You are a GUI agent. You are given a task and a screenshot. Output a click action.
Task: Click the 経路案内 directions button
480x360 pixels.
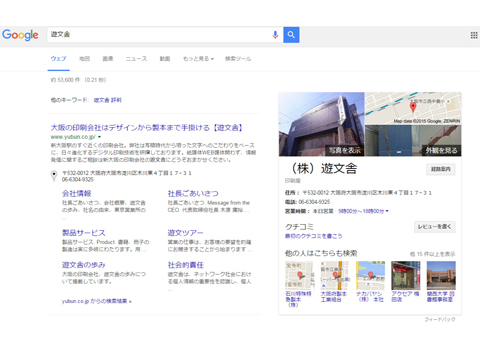pyautogui.click(x=441, y=169)
